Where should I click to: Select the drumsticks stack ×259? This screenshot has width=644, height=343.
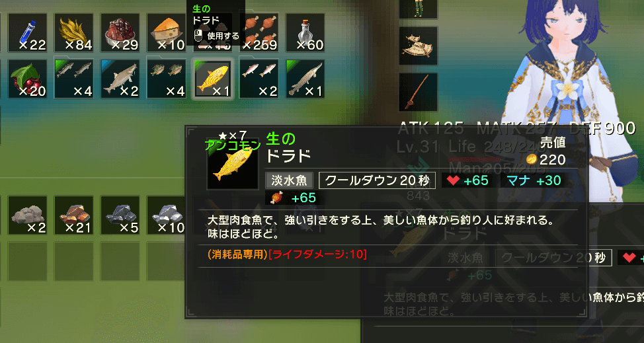point(259,33)
